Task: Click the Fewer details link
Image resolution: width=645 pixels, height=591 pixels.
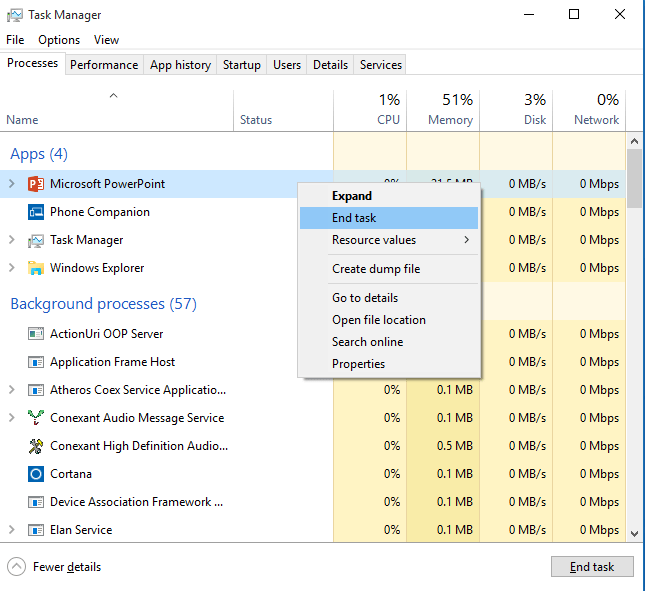Action: [x=67, y=567]
